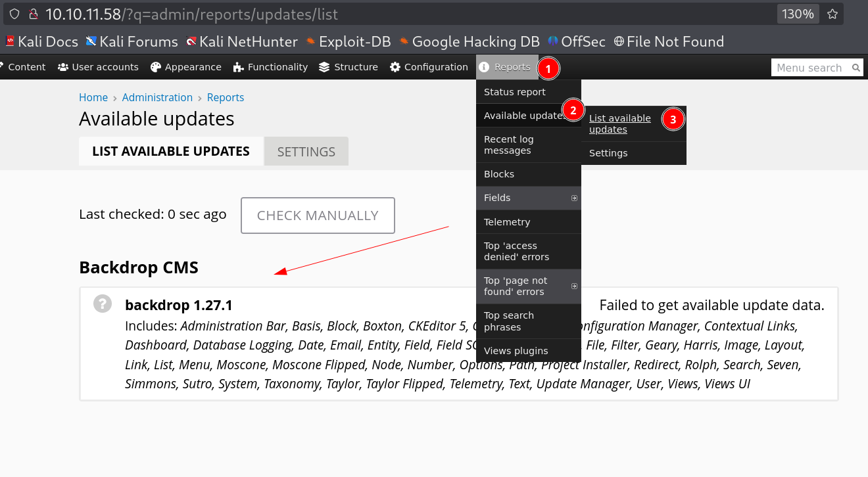Click List available updates submenu link
This screenshot has width=868, height=477.
[620, 124]
